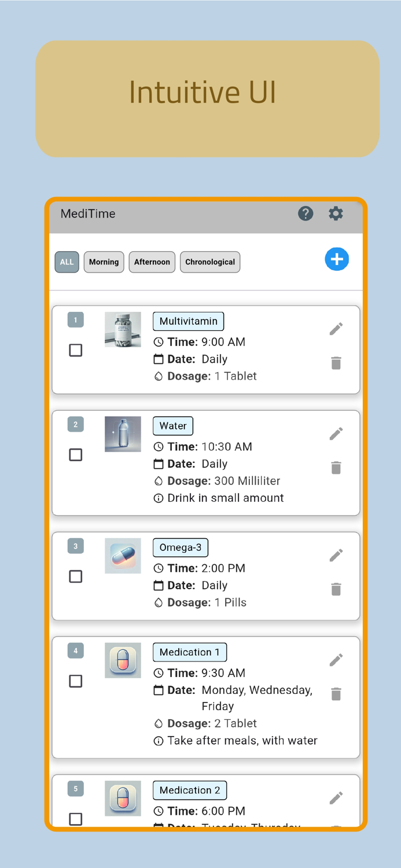The image size is (401, 868).
Task: Tap the blue plus to add a medication
Action: 337,259
